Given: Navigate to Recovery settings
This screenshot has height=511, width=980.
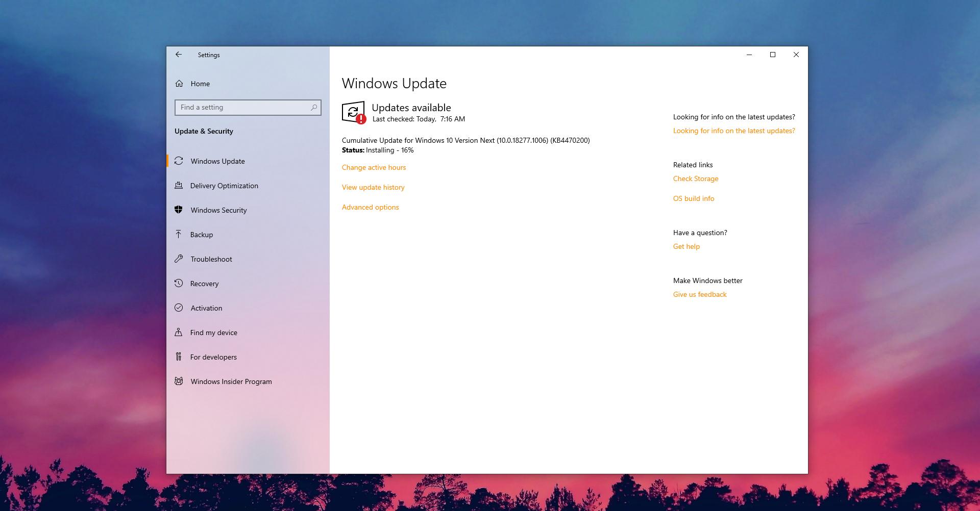Looking at the screenshot, I should (x=248, y=284).
